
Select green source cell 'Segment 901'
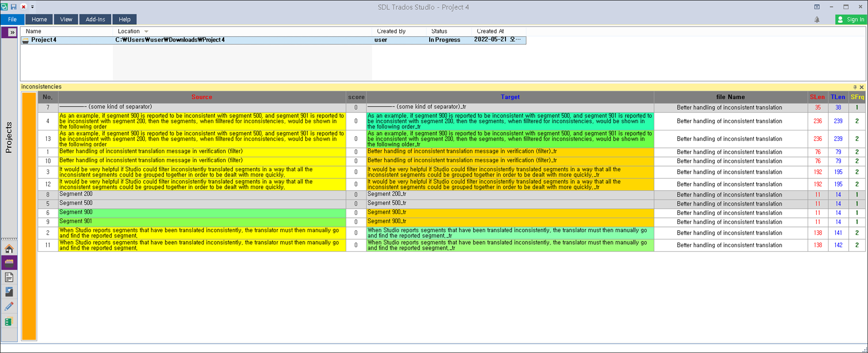point(202,222)
